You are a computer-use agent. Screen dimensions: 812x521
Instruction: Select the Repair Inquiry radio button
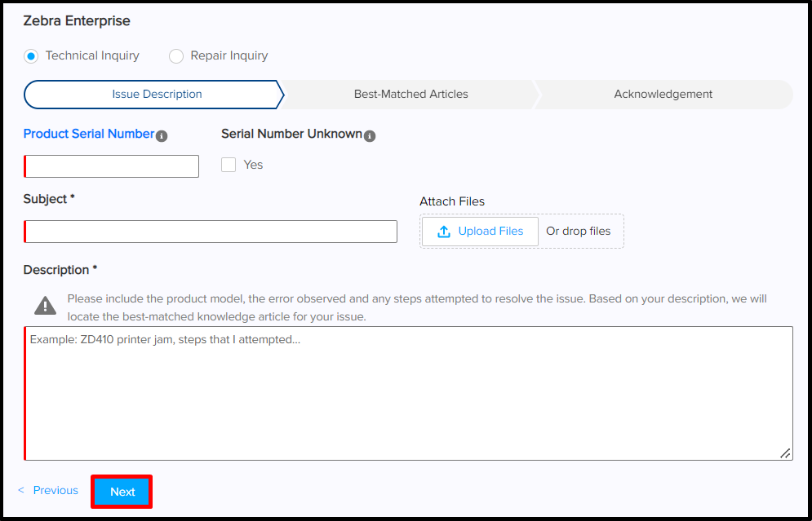176,55
